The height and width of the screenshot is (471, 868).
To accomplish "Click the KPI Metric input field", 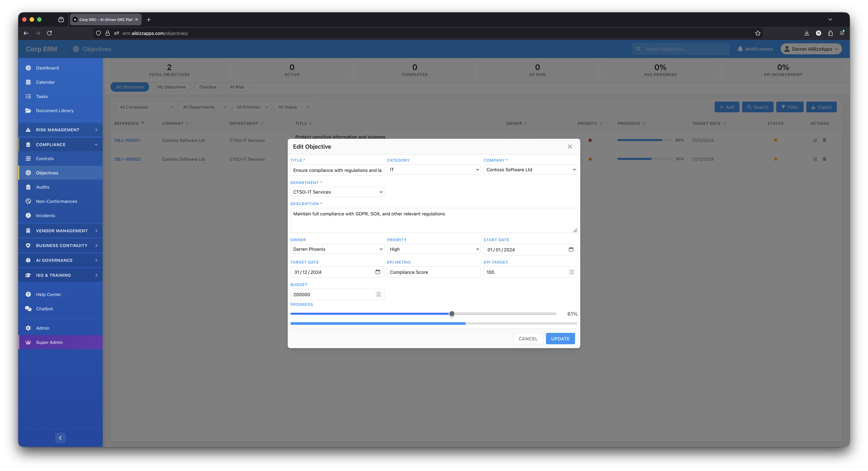I will pyautogui.click(x=433, y=272).
